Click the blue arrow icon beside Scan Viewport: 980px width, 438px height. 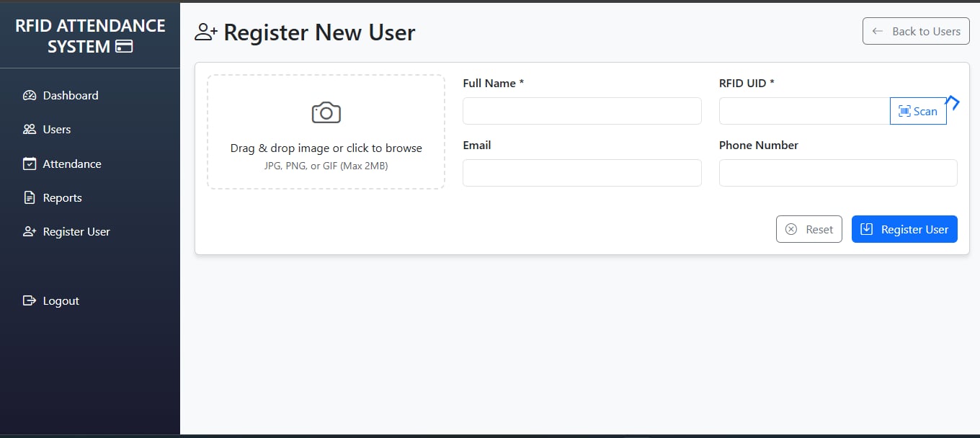(953, 103)
